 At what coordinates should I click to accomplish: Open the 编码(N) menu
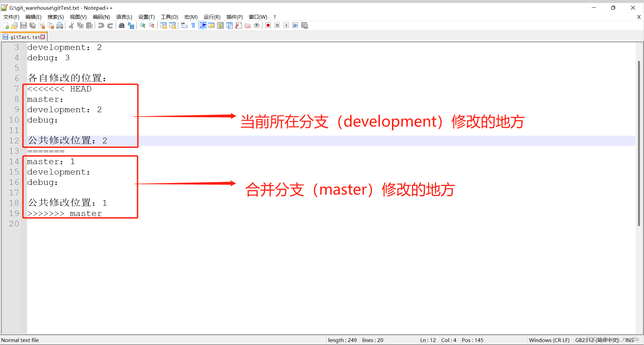click(x=102, y=17)
